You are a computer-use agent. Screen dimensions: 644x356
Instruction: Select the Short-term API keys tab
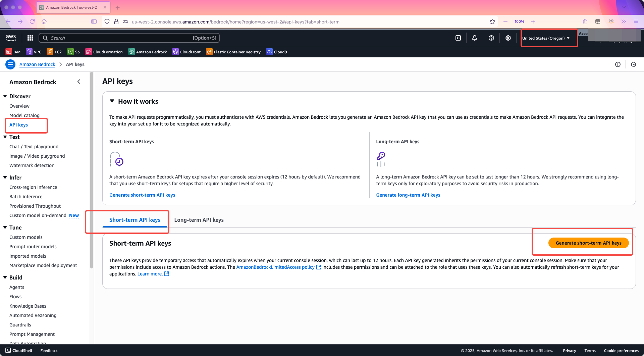135,220
